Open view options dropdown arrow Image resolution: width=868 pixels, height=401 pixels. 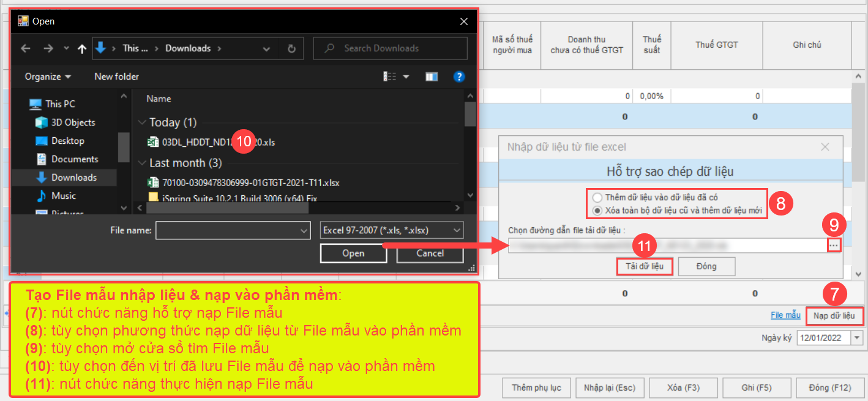pyautogui.click(x=406, y=77)
